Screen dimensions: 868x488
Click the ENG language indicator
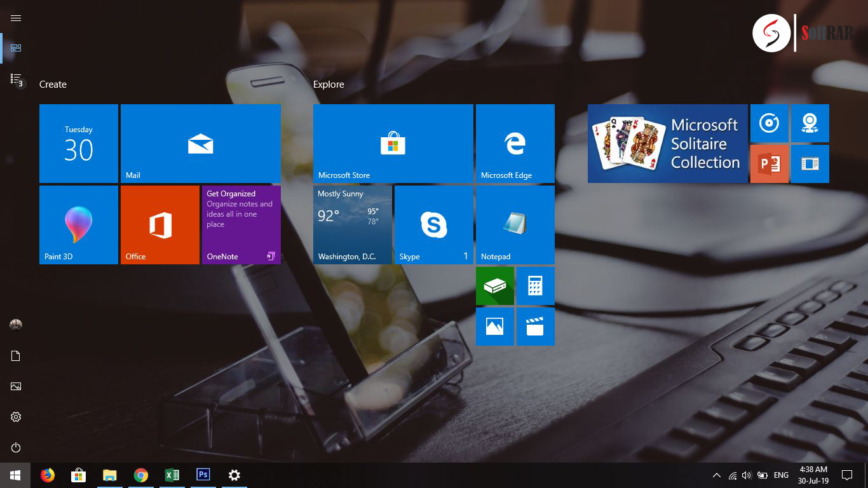[781, 475]
